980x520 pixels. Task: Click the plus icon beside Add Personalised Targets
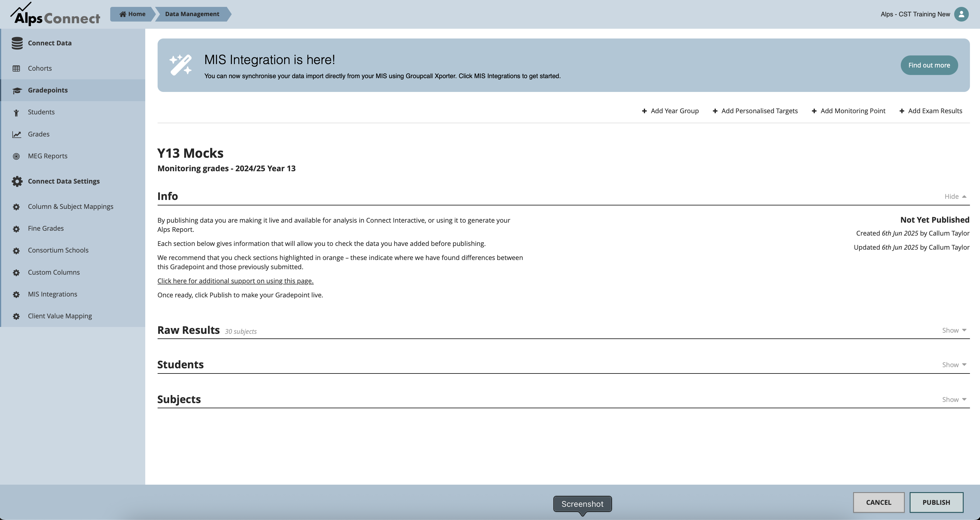click(715, 111)
